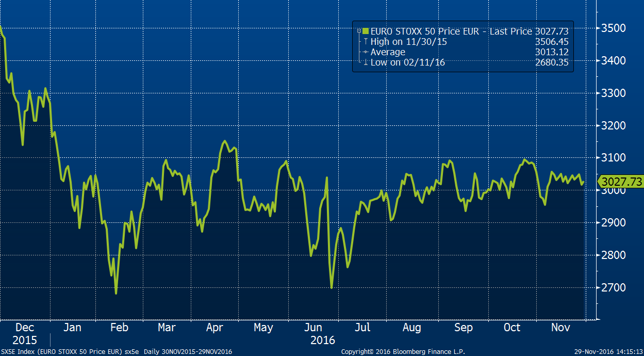Click the Dec month label on x-axis
This screenshot has height=356, width=644.
pyautogui.click(x=25, y=328)
